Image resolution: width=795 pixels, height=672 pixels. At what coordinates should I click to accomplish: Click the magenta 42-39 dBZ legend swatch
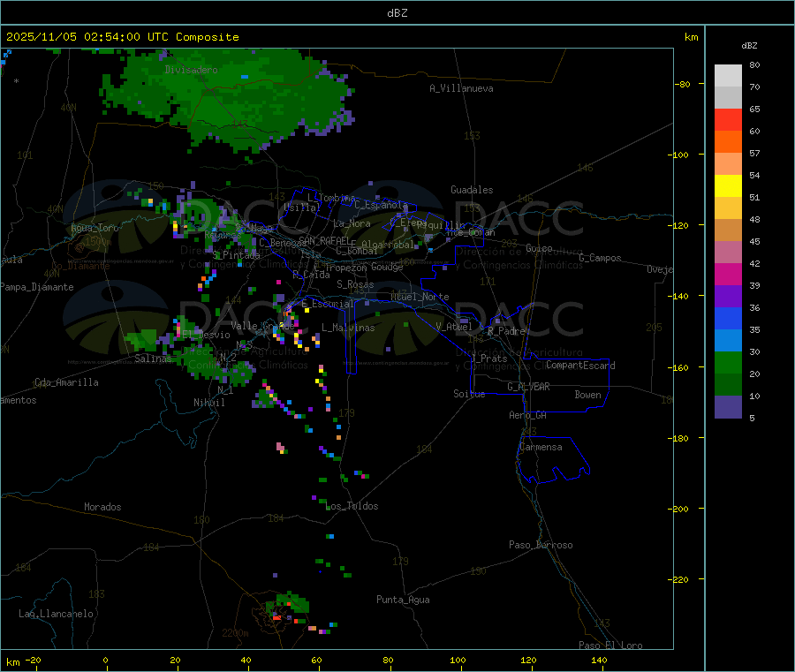(x=728, y=274)
